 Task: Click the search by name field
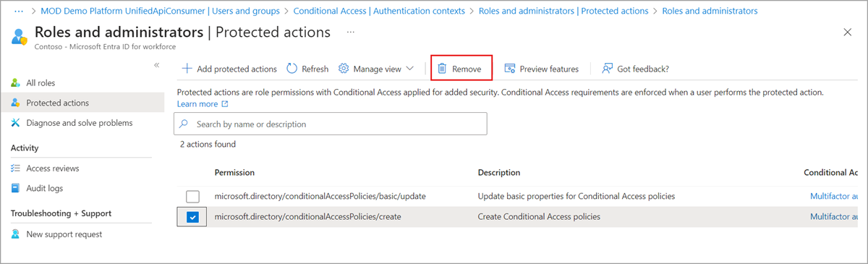click(x=331, y=124)
